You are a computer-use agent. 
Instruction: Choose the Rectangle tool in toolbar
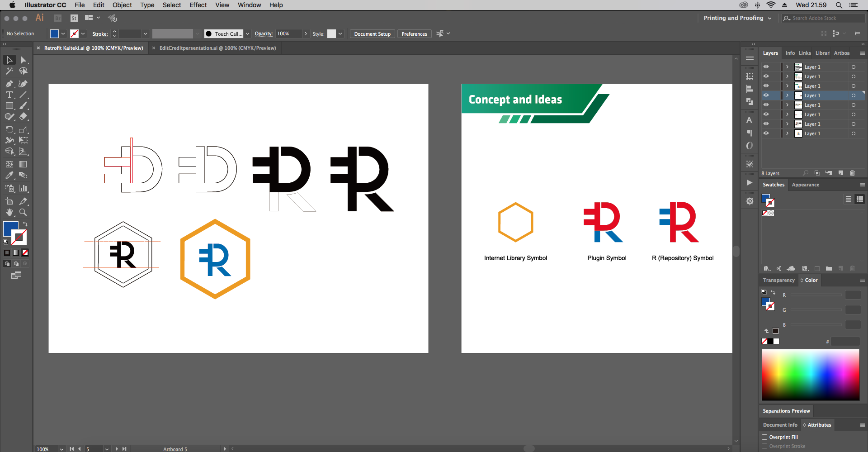click(9, 106)
